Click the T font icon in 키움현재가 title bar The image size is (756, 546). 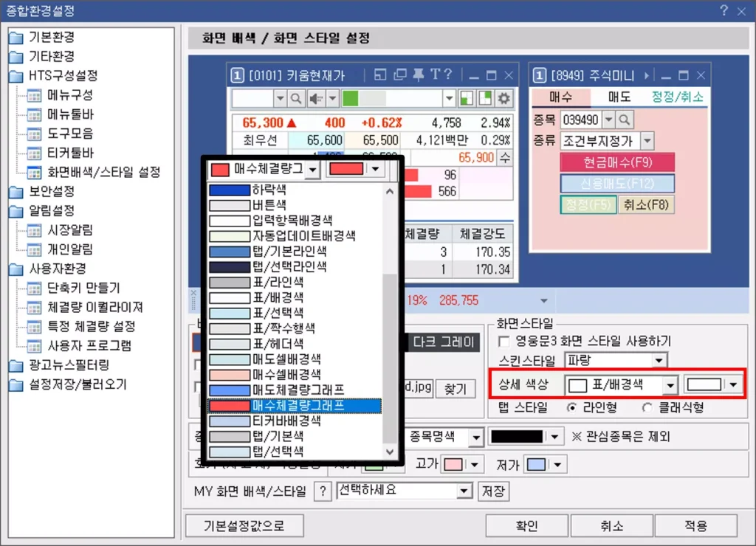[436, 75]
